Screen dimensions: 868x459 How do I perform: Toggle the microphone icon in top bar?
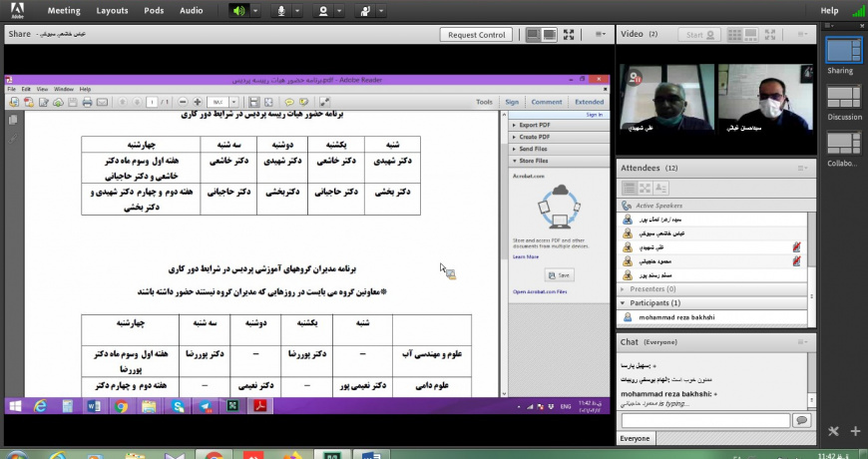[x=281, y=11]
